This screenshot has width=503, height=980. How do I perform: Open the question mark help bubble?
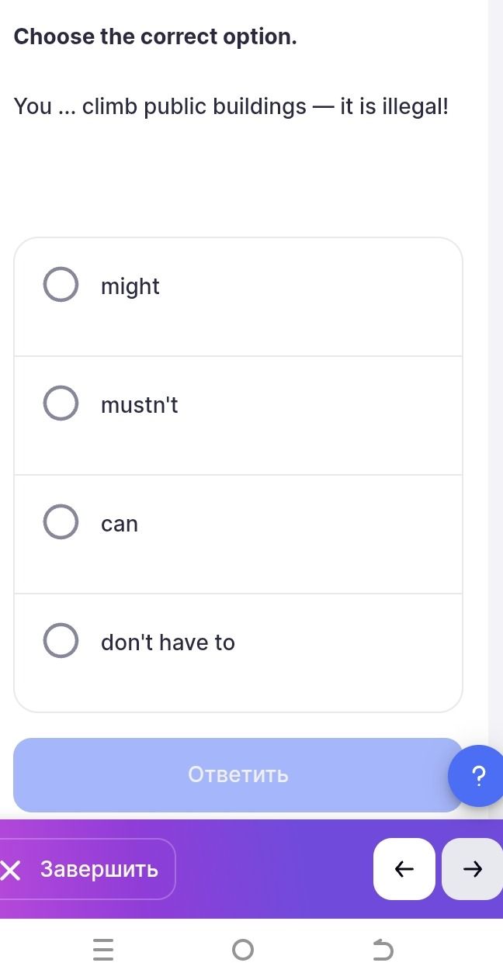(478, 775)
